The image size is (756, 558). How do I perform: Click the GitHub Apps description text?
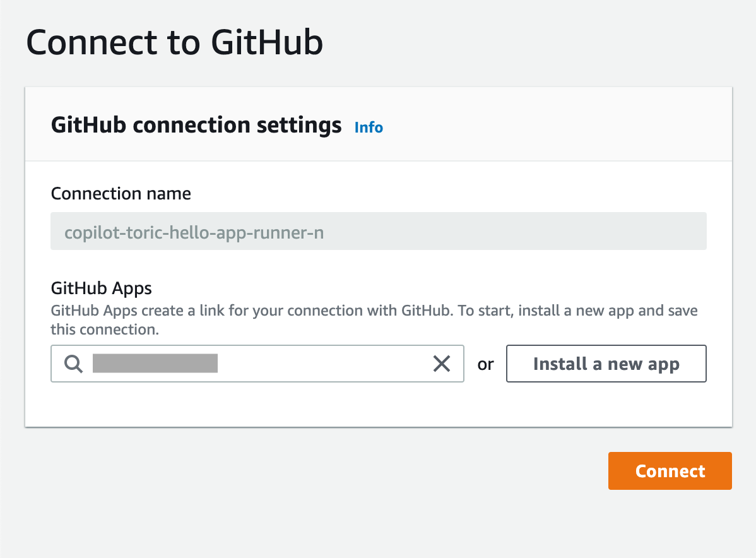pos(374,311)
